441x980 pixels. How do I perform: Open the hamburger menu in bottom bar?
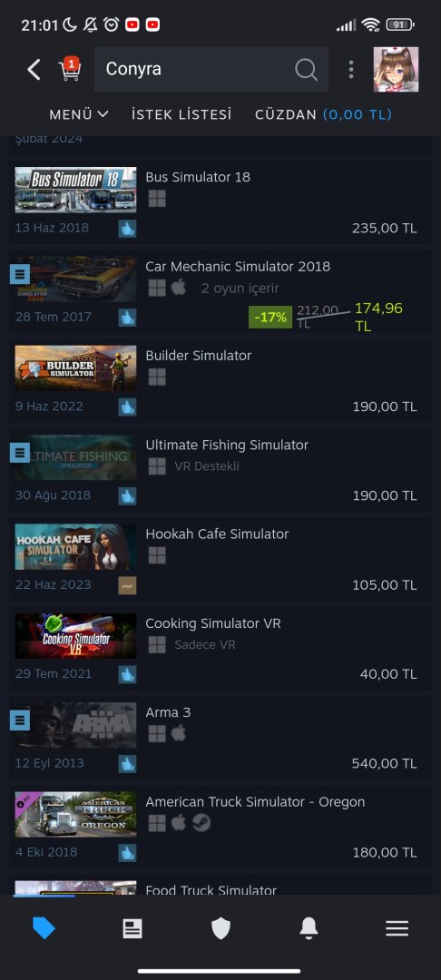[397, 928]
